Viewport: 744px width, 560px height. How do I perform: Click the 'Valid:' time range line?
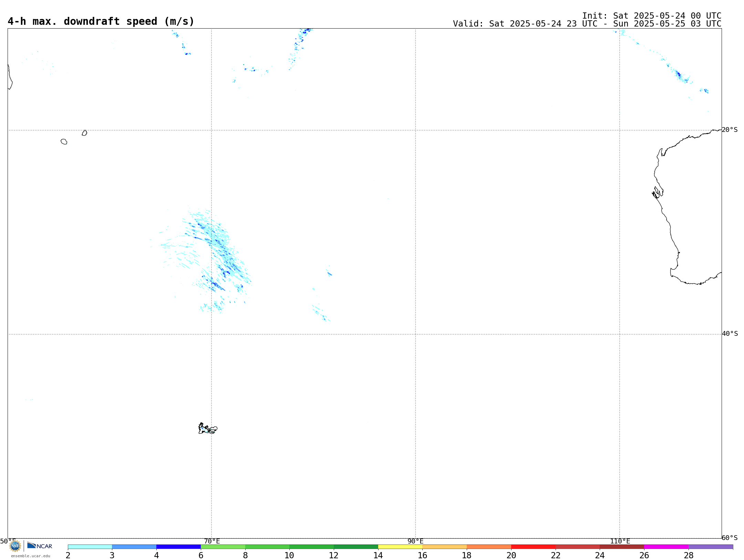pos(587,24)
